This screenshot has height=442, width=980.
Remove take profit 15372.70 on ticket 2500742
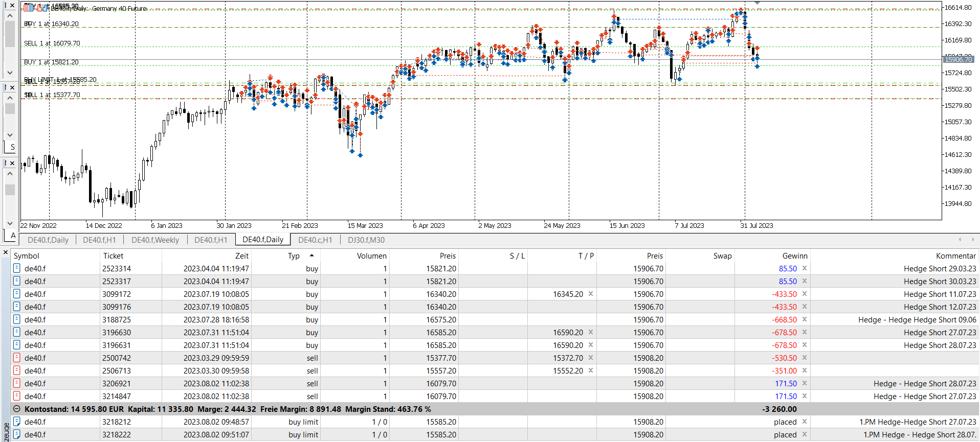590,358
